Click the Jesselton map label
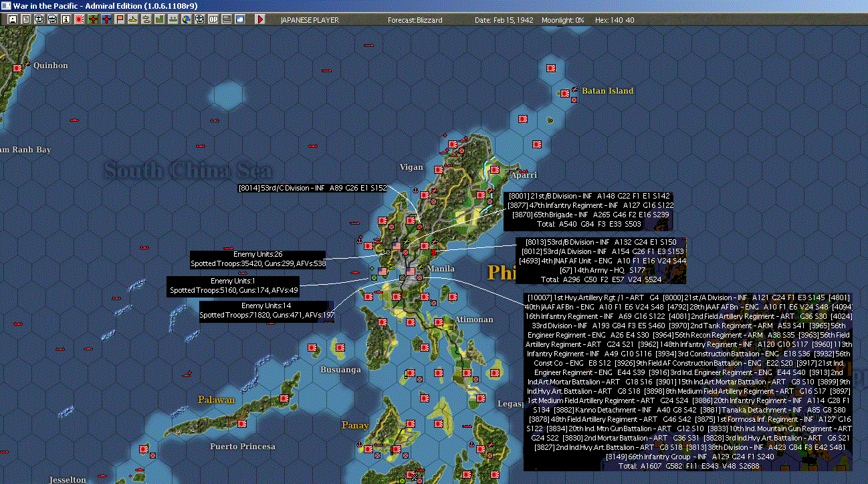 click(x=67, y=480)
